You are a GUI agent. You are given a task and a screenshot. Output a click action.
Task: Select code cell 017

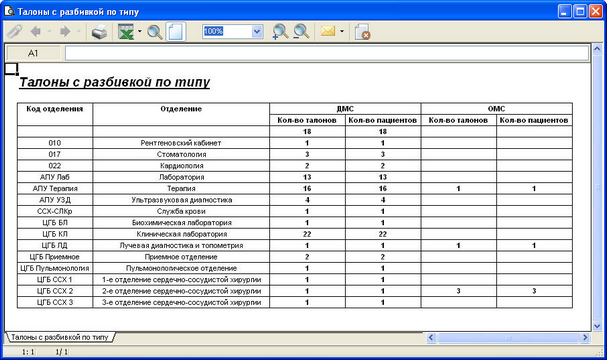(55, 154)
